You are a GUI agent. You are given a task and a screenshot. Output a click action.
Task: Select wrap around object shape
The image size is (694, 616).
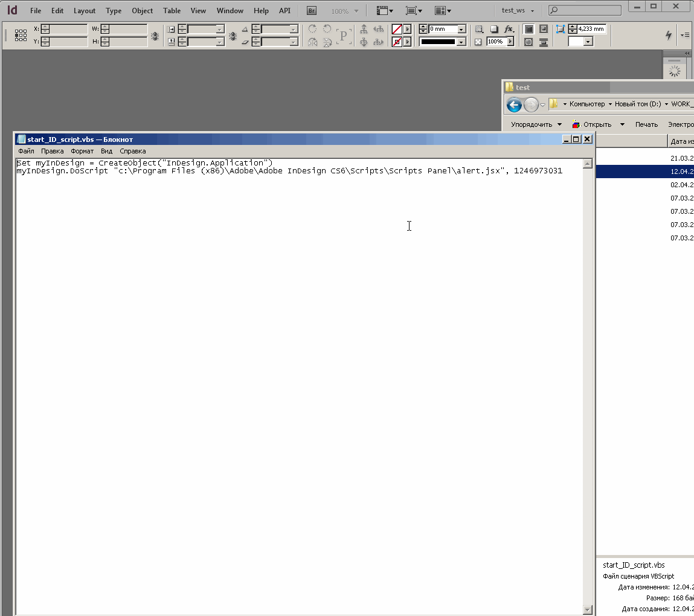click(529, 42)
